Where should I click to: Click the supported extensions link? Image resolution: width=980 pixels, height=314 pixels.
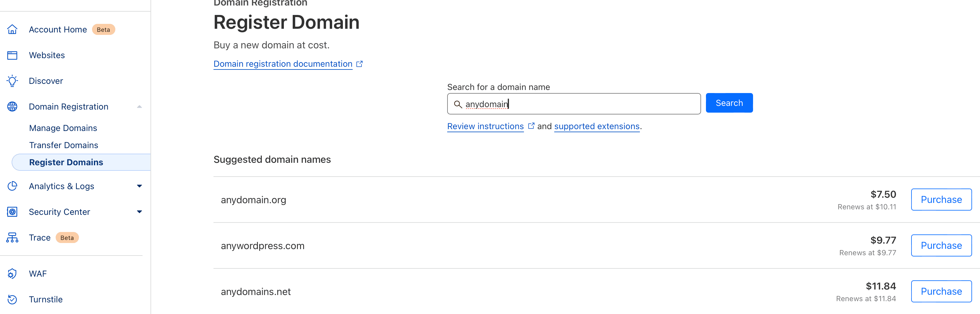(596, 126)
